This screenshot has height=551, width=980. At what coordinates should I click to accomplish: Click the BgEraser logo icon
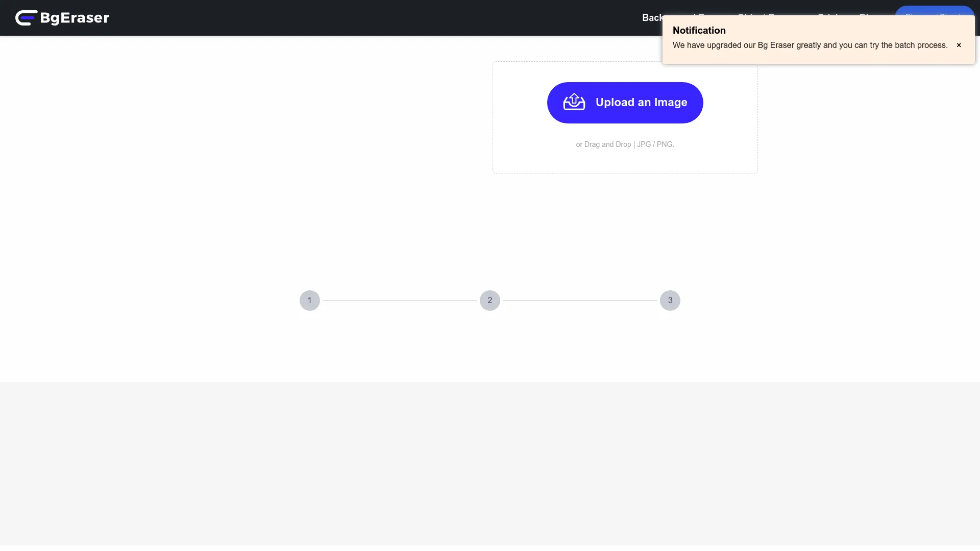(x=26, y=18)
